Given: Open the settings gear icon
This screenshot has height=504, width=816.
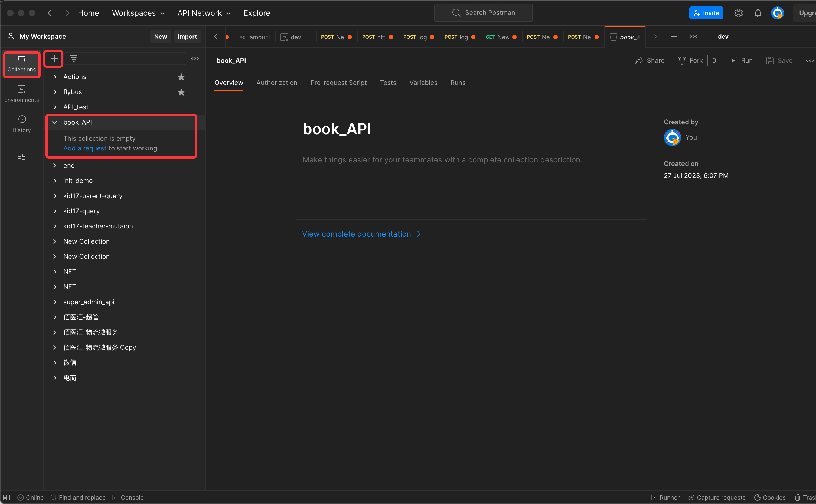Looking at the screenshot, I should (738, 13).
